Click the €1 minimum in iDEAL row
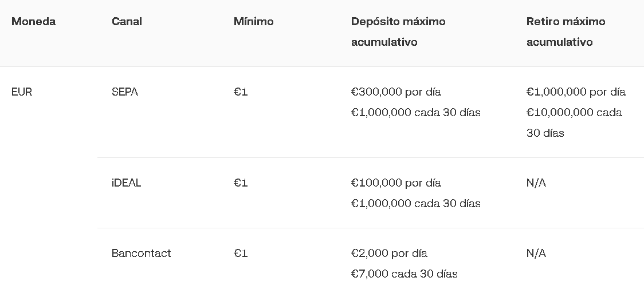 [x=241, y=183]
